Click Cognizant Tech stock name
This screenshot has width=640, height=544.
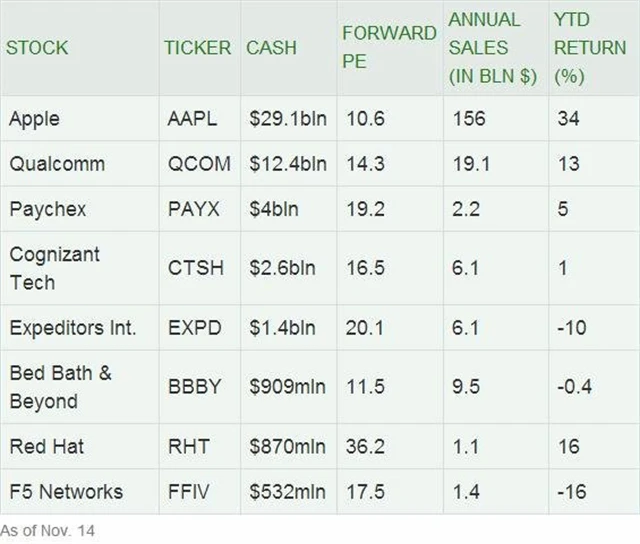tap(55, 267)
